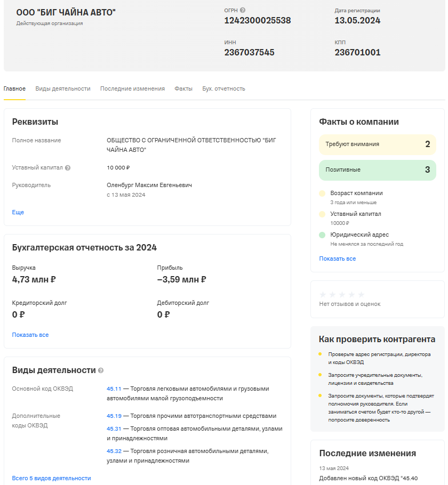
Task: Click the Основной код ОКВЭД label
Action: tap(43, 389)
